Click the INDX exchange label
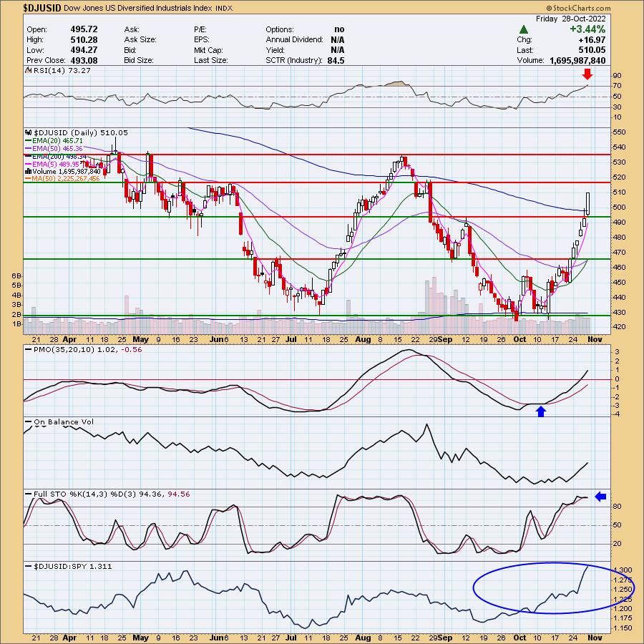 [224, 8]
